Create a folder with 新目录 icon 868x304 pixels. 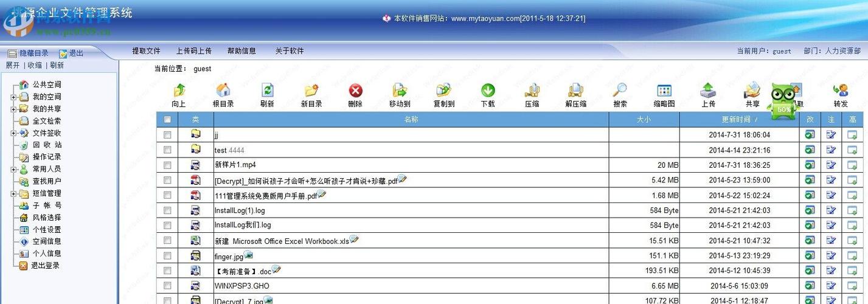click(311, 91)
